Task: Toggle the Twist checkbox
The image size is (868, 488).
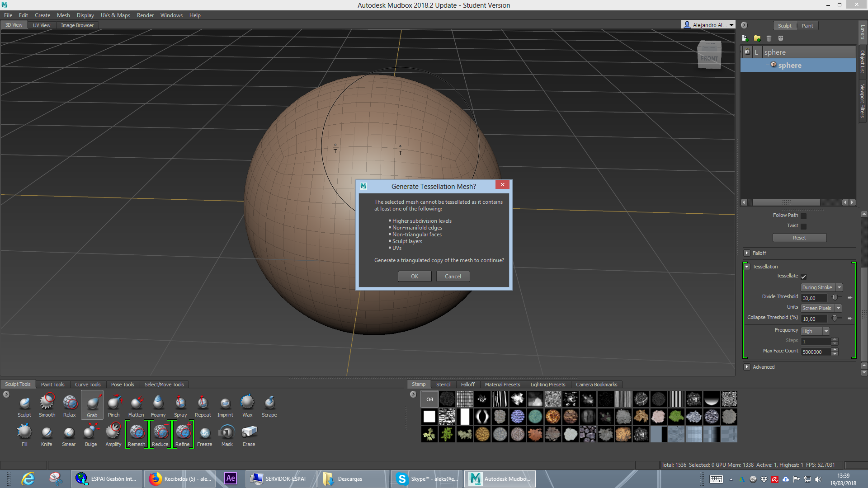Action: 803,226
